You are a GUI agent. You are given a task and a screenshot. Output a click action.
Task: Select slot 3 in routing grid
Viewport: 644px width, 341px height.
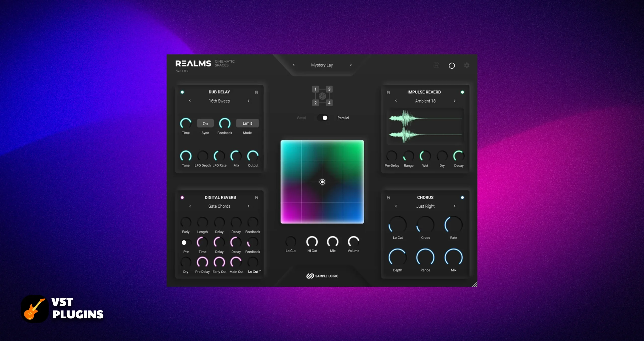click(x=329, y=89)
